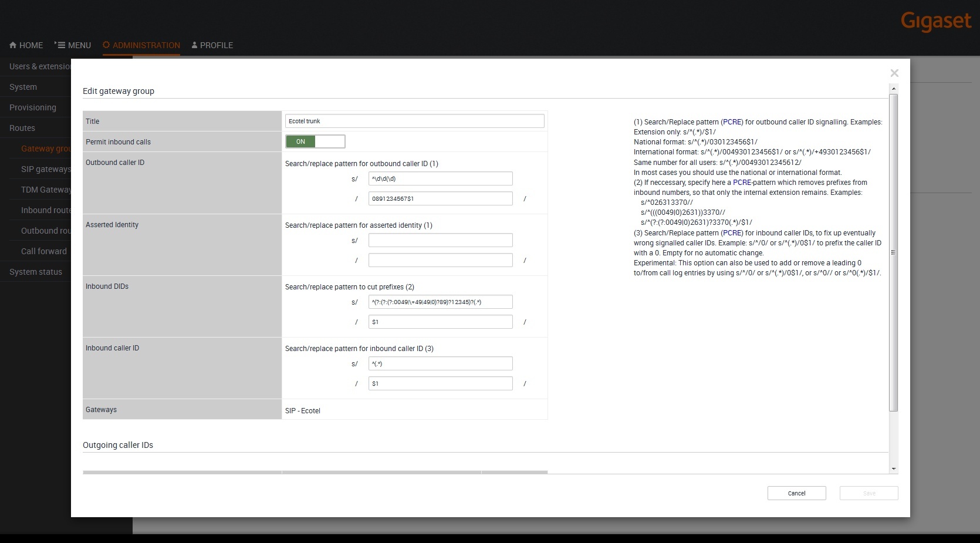This screenshot has width=980, height=543.
Task: Click Inbound DIDs search pattern field
Action: point(441,302)
